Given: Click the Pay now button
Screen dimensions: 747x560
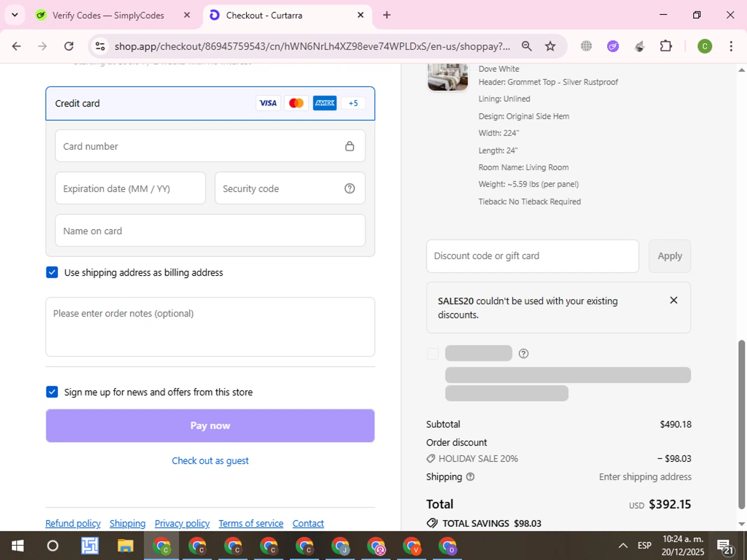Looking at the screenshot, I should point(210,426).
